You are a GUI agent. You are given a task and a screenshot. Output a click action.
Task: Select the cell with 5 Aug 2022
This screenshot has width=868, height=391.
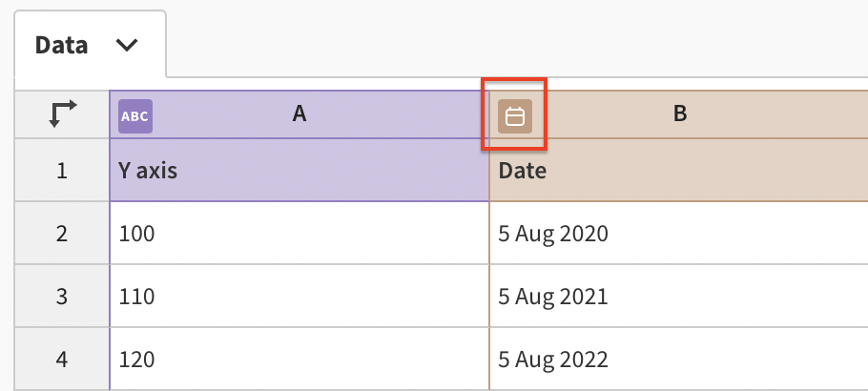[679, 360]
